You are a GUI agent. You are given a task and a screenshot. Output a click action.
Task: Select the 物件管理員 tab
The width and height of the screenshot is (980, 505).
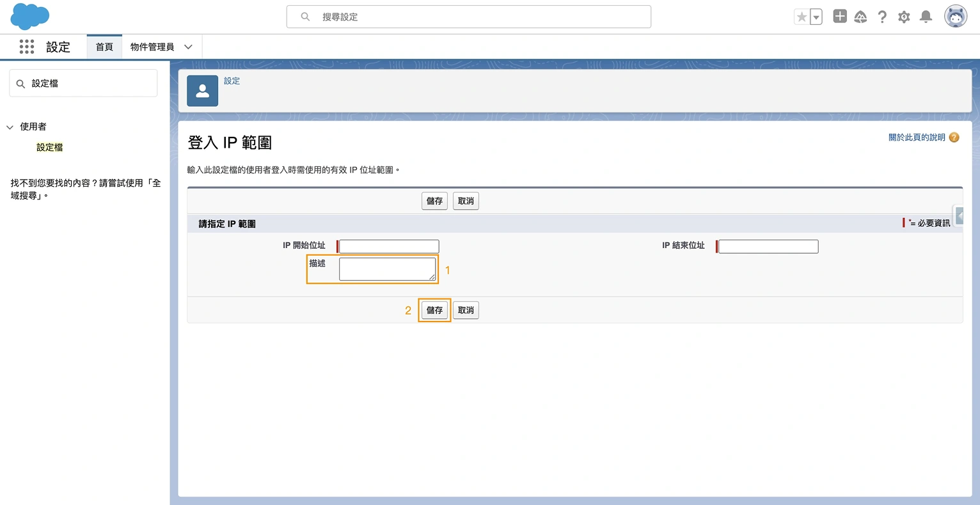[x=152, y=47]
